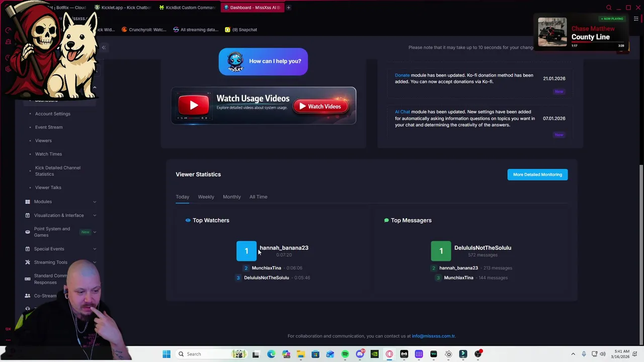Click the eye icon beside Top Watchers
Viewport: 644px width, 362px height.
pyautogui.click(x=188, y=220)
